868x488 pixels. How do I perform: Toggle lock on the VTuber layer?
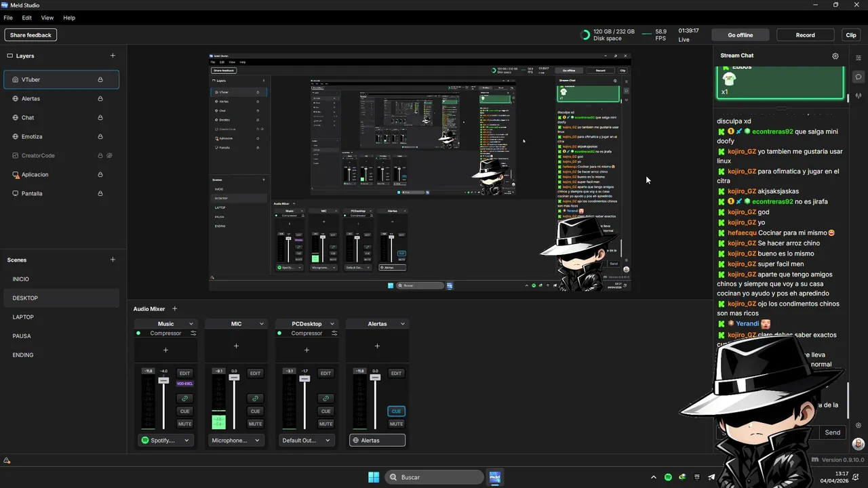click(100, 79)
